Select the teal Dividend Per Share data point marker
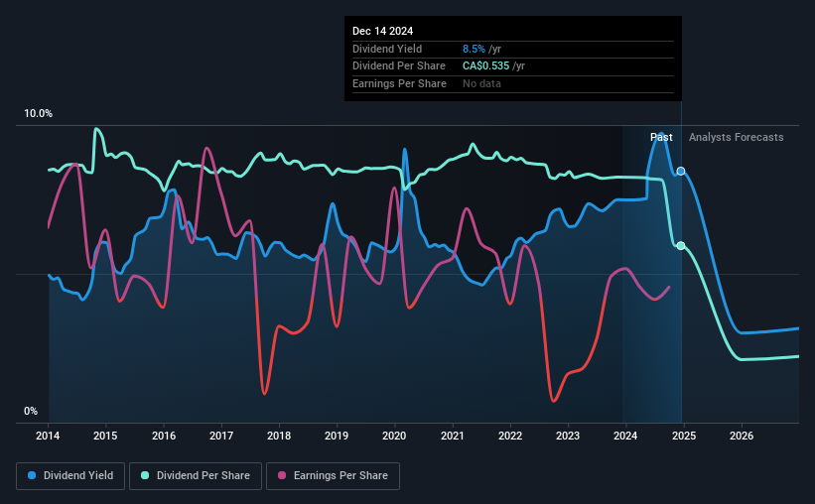Screen dimensions: 815x504 click(680, 245)
